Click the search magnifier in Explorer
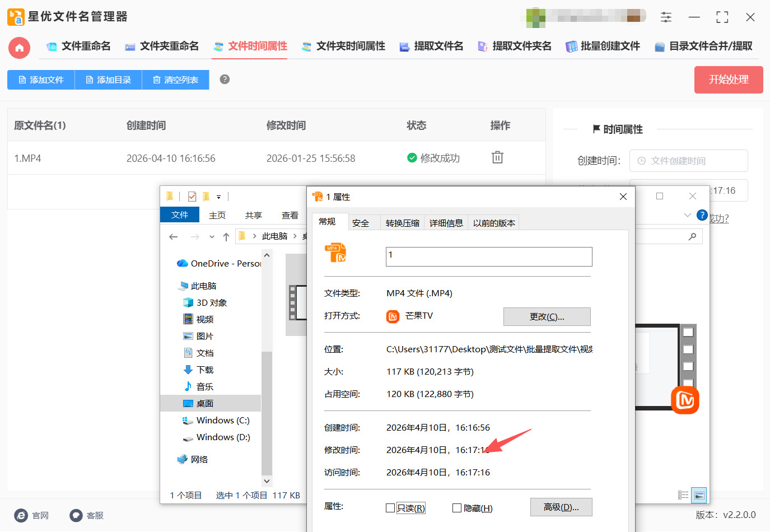 (x=693, y=236)
